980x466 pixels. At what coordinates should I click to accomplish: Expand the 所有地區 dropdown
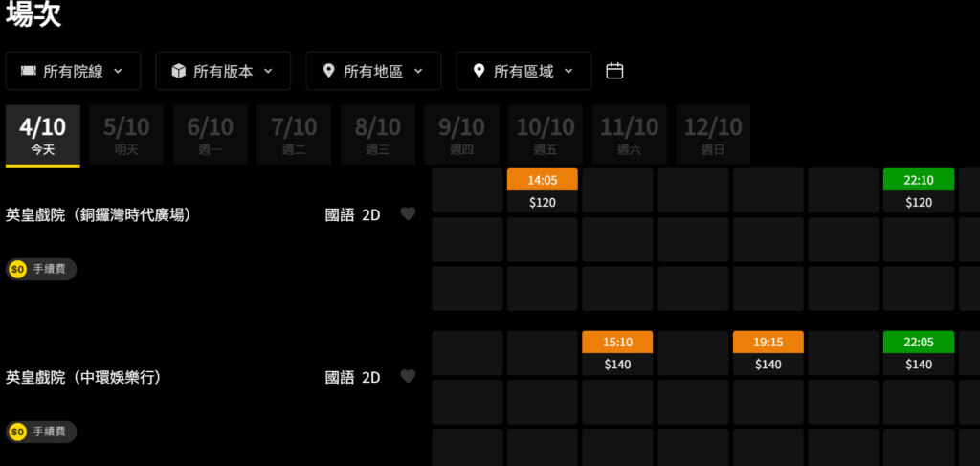(372, 71)
